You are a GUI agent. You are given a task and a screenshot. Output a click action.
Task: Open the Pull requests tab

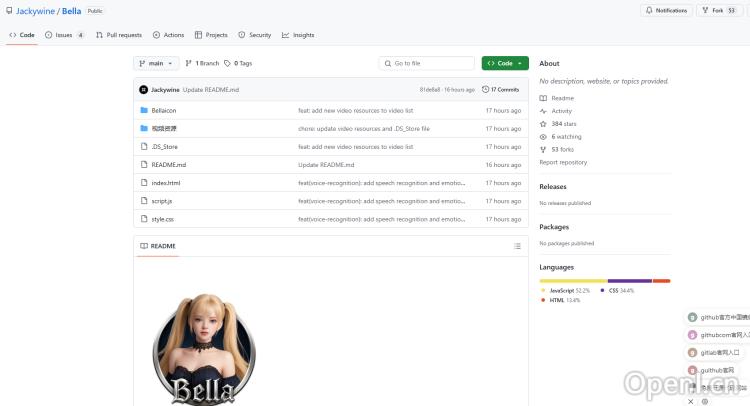pyautogui.click(x=118, y=35)
